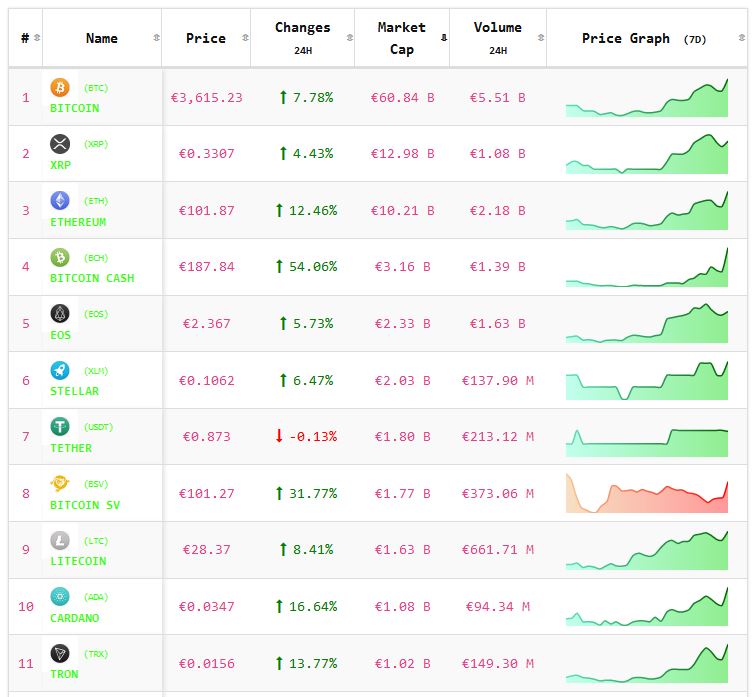The height and width of the screenshot is (697, 752).
Task: Click the Bitcoin orange coin icon
Action: pos(60,87)
